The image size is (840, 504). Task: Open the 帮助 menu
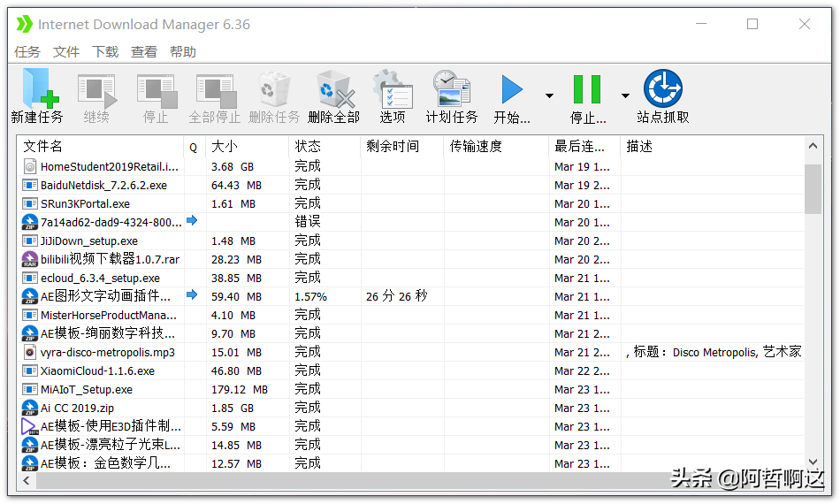tap(183, 52)
